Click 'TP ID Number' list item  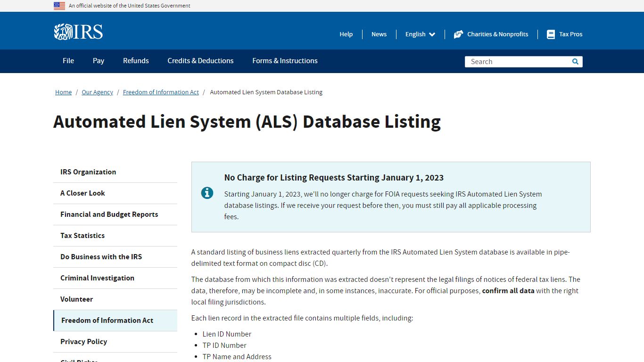pyautogui.click(x=224, y=346)
